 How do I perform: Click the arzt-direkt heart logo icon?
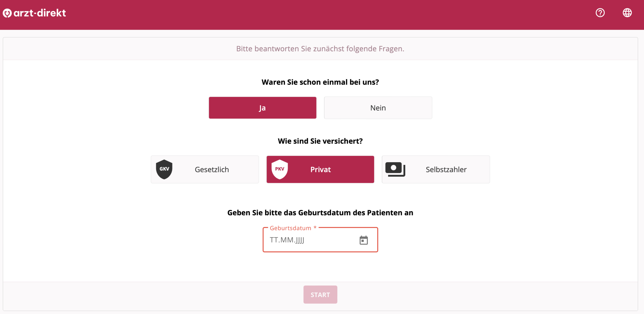click(7, 13)
